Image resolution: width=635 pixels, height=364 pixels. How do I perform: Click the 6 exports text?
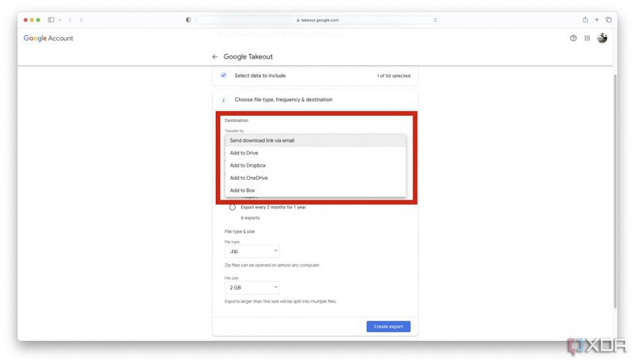pos(250,217)
